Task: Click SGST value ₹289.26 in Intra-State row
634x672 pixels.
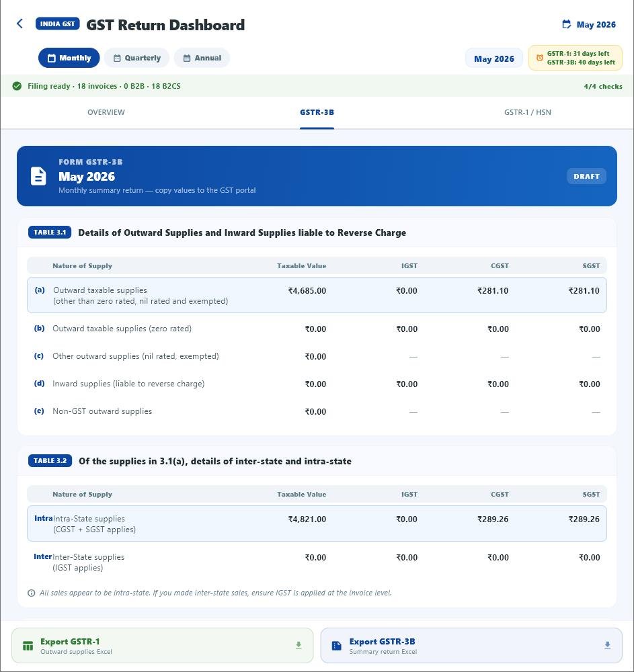Action: pyautogui.click(x=584, y=519)
